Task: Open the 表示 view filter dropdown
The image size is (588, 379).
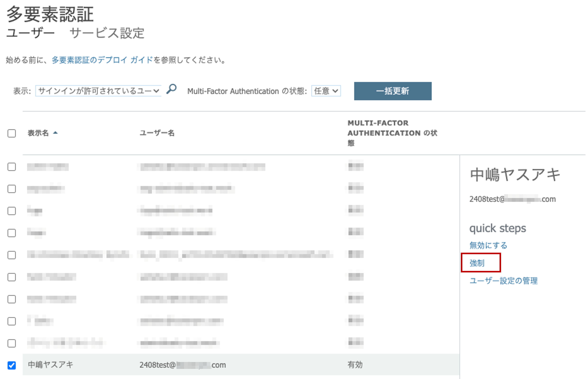Action: (98, 91)
